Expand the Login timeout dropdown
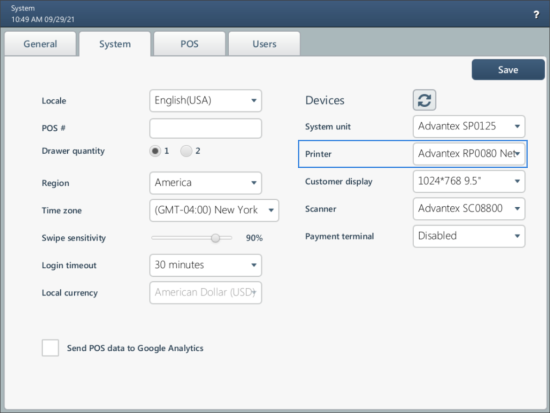Image resolution: width=550 pixels, height=413 pixels. click(x=206, y=265)
